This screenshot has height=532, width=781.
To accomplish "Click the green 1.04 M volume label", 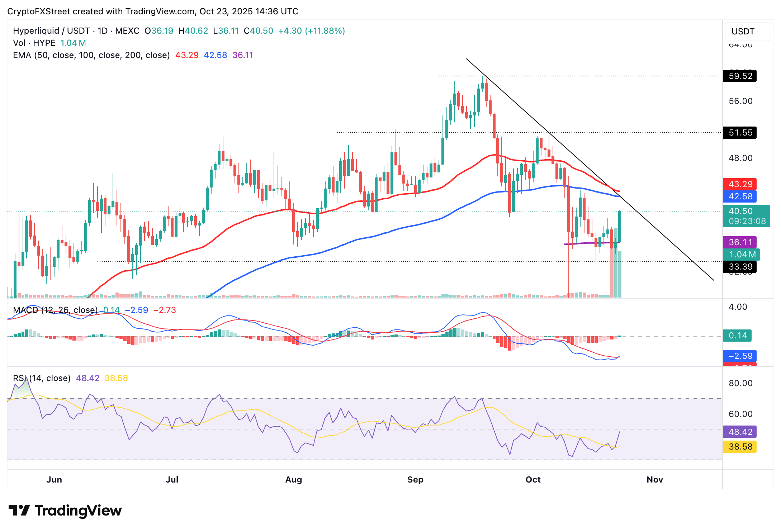I will click(x=741, y=255).
